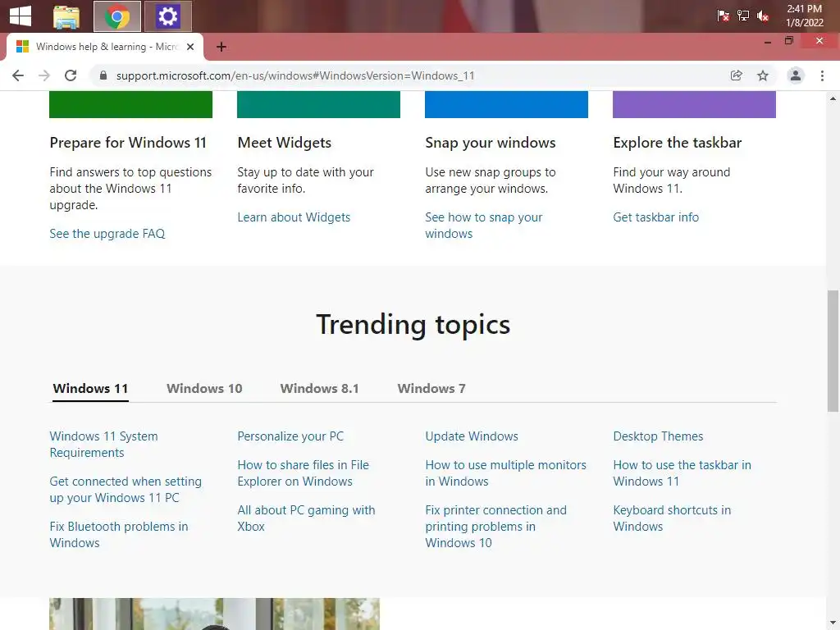
Task: View site information via the lock icon
Action: point(103,75)
